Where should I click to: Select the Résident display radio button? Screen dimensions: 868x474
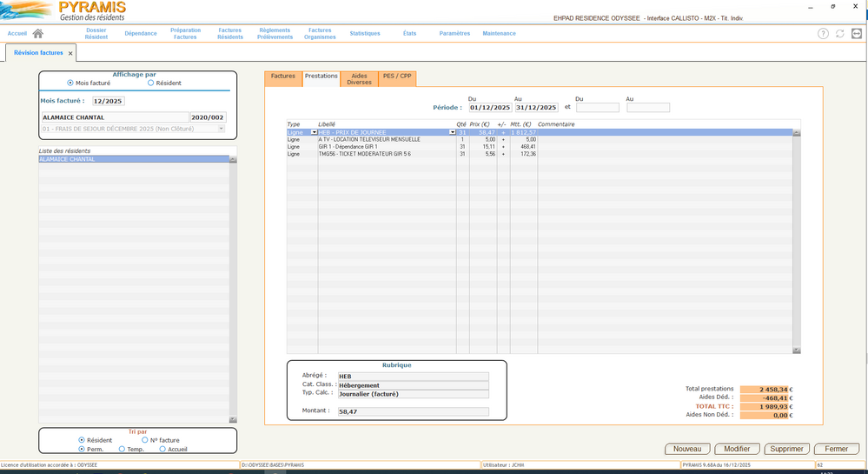coord(150,83)
